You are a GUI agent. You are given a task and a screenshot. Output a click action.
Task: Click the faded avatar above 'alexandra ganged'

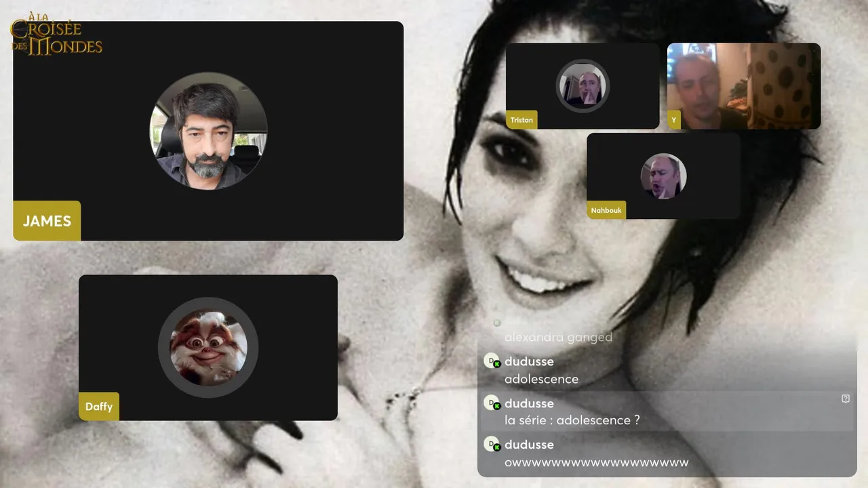pos(497,323)
